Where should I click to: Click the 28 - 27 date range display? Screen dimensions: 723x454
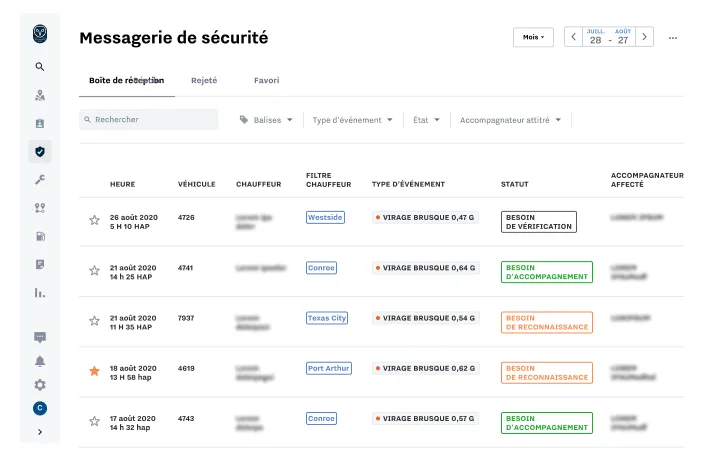coord(609,37)
